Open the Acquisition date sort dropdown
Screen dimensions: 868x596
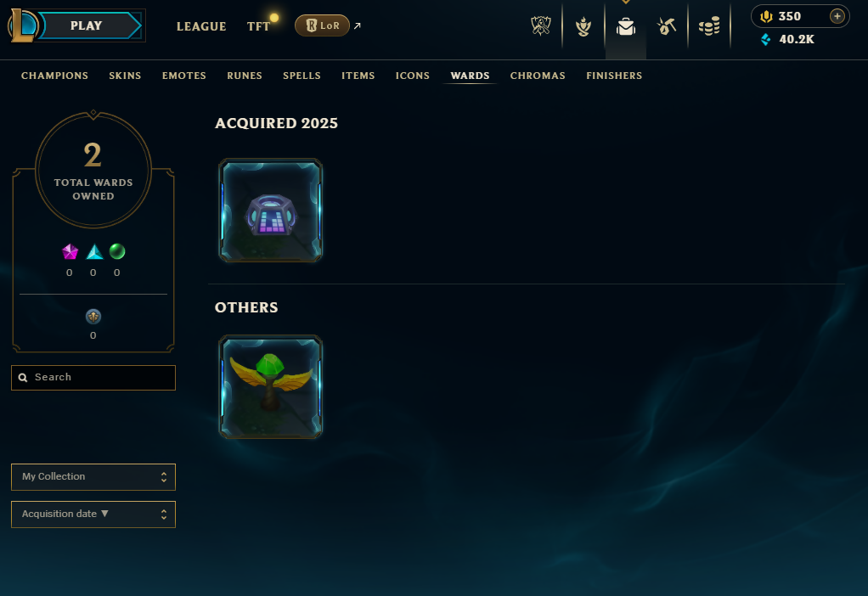tap(93, 514)
